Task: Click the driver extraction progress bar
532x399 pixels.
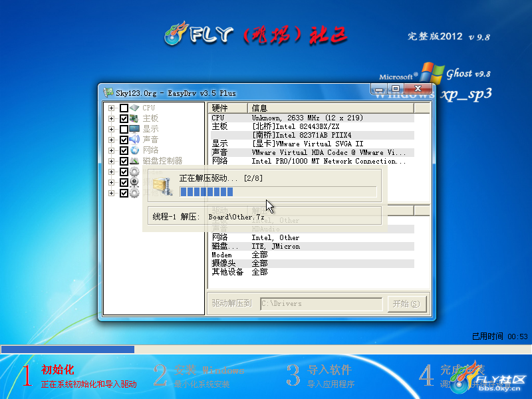Action: point(278,192)
